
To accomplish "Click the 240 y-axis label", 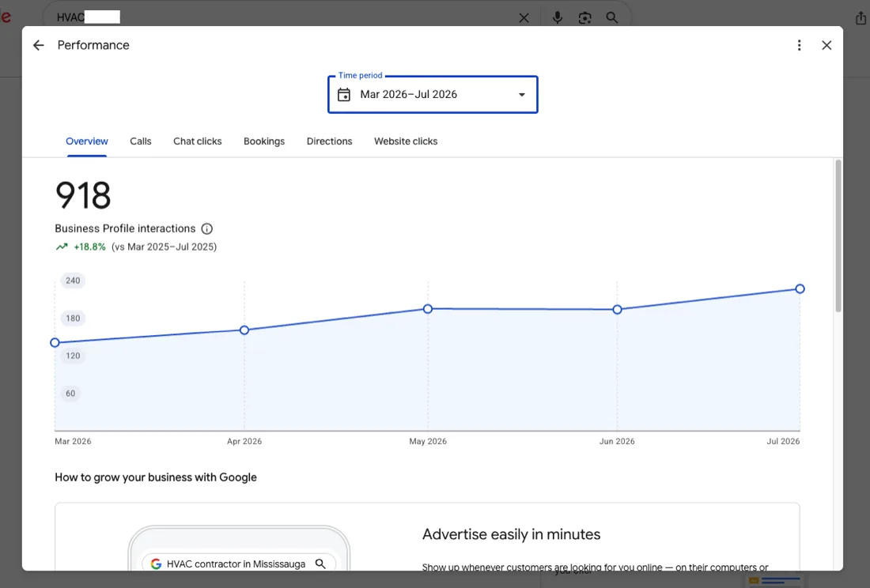I will [73, 281].
